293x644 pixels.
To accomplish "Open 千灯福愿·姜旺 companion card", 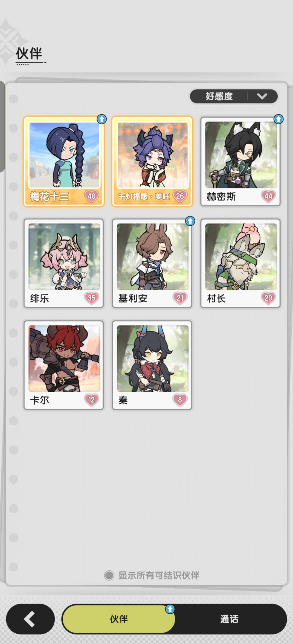I will click(152, 161).
